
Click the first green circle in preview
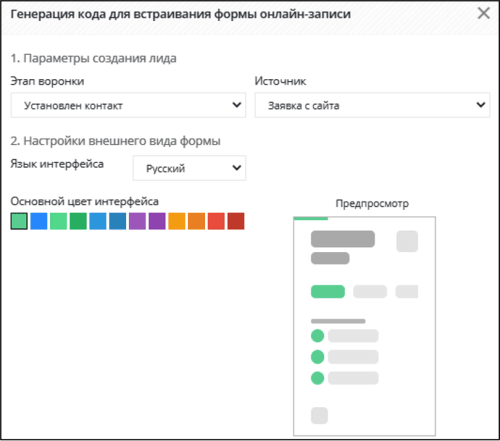[x=317, y=336]
